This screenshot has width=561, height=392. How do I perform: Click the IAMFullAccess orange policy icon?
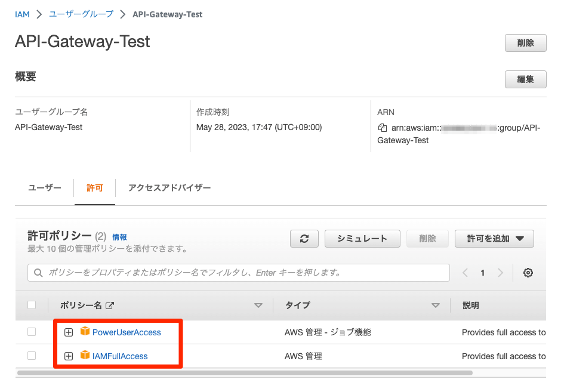(85, 356)
